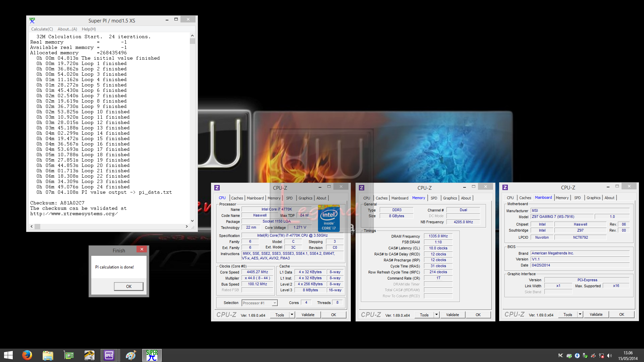Click Tools in the first CPU-Z window
The image size is (644, 362).
280,315
